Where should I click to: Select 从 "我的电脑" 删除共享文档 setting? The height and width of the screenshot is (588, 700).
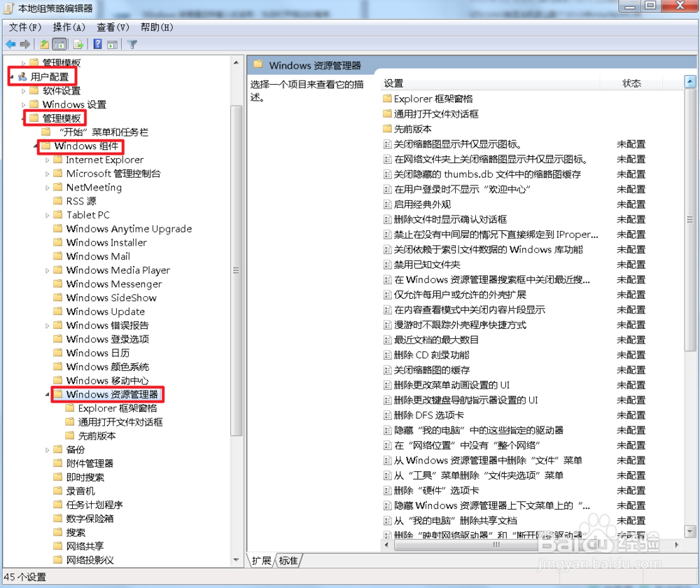point(456,521)
